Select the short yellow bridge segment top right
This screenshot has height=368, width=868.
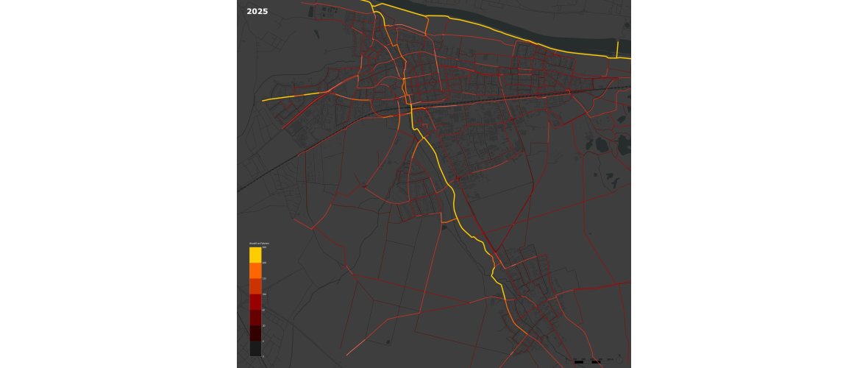click(618, 48)
